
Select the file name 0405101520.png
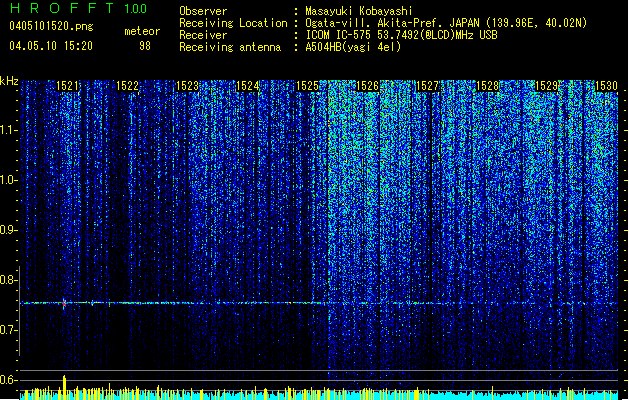point(51,26)
